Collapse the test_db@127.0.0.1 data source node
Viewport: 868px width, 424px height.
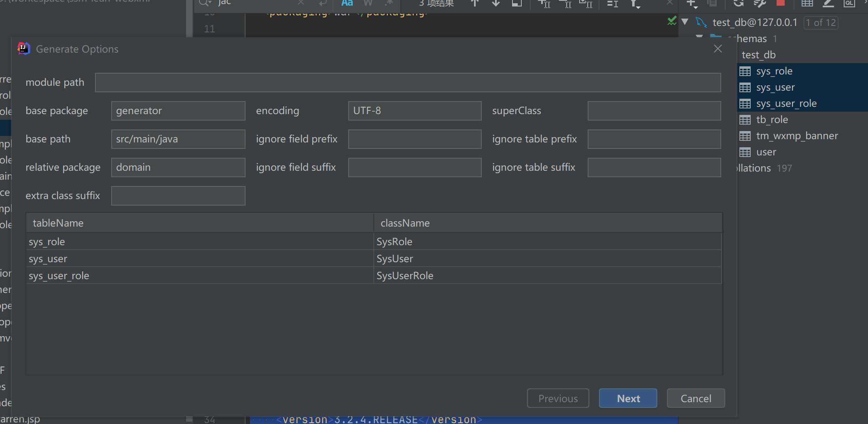685,22
